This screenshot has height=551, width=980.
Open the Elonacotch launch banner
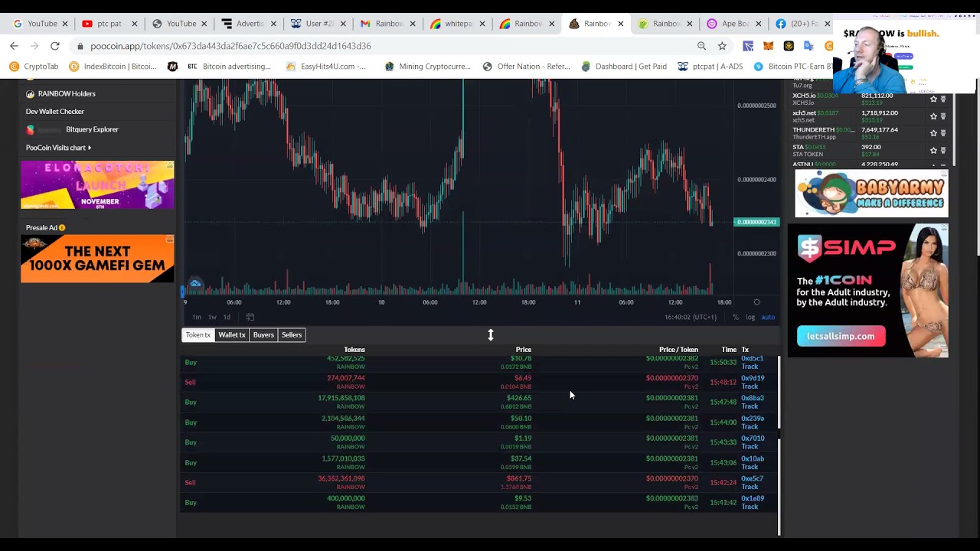click(97, 184)
